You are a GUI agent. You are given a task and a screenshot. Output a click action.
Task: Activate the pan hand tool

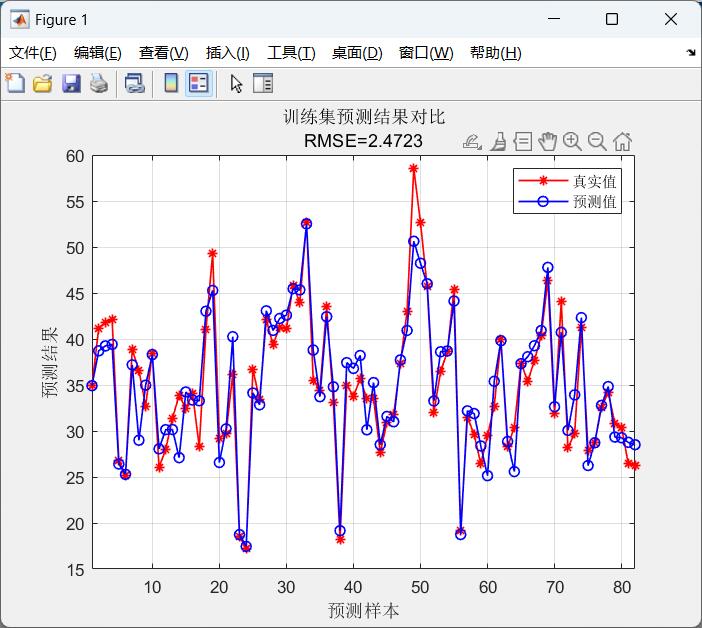tap(548, 142)
